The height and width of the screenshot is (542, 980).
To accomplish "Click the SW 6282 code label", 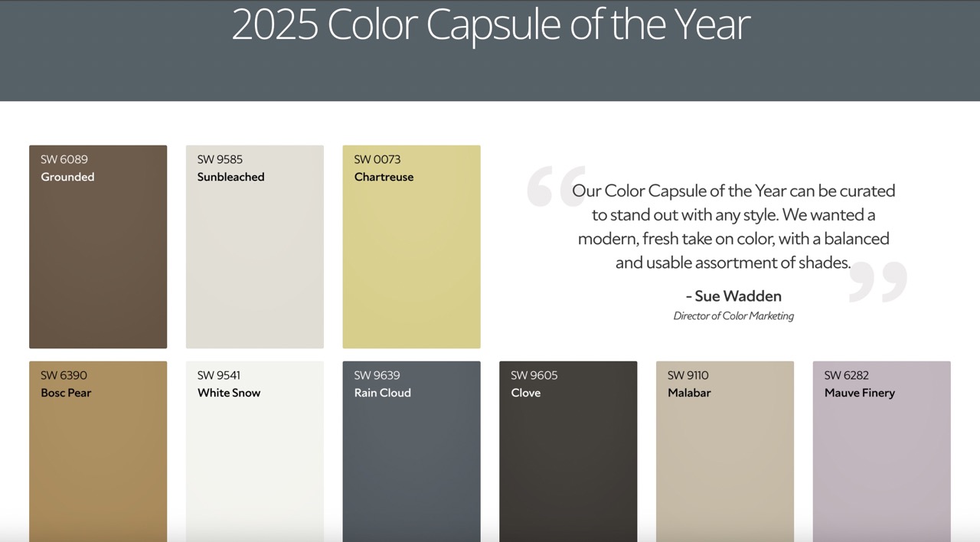I will pyautogui.click(x=848, y=375).
